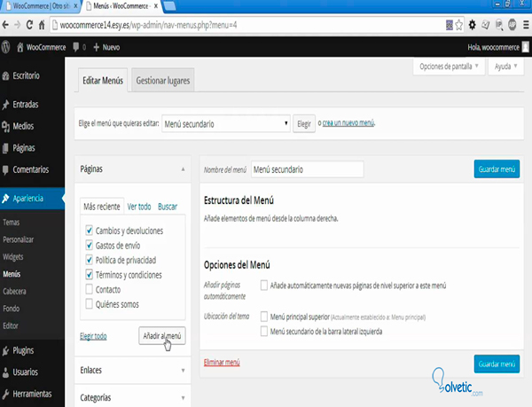Switch to the Gestionar lugares tab
The image size is (532, 407).
pos(163,81)
